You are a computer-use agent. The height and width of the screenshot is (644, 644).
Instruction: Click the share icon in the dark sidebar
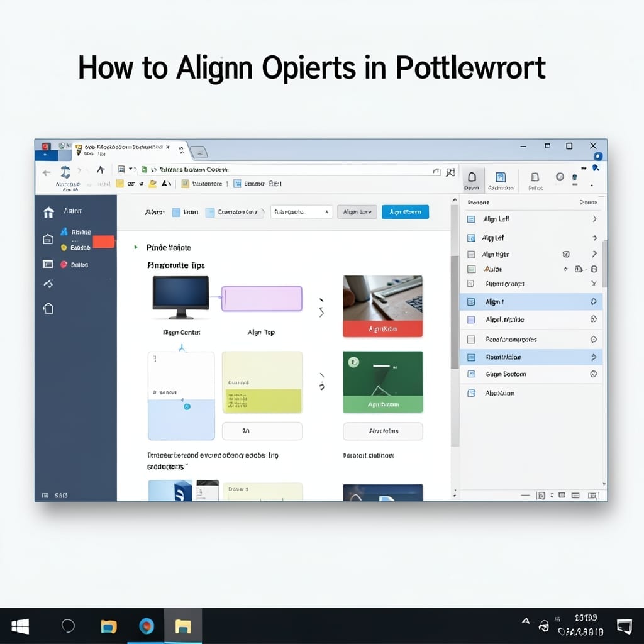[x=48, y=284]
